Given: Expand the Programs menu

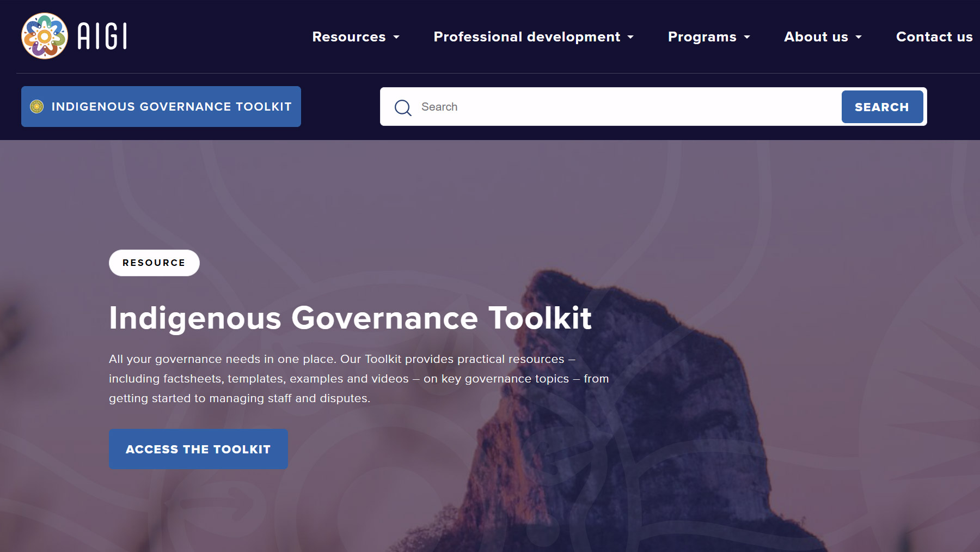Looking at the screenshot, I should coord(709,37).
